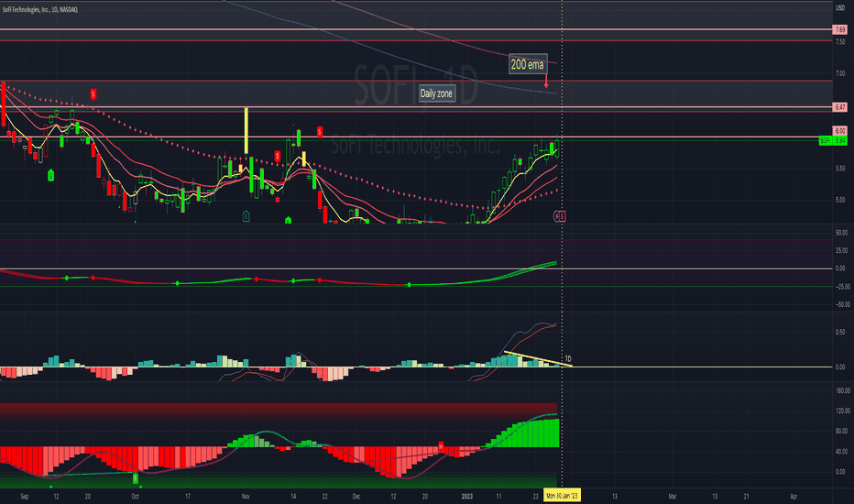The width and height of the screenshot is (854, 504).
Task: Click the 7.00 price axis value
Action: pos(840,73)
